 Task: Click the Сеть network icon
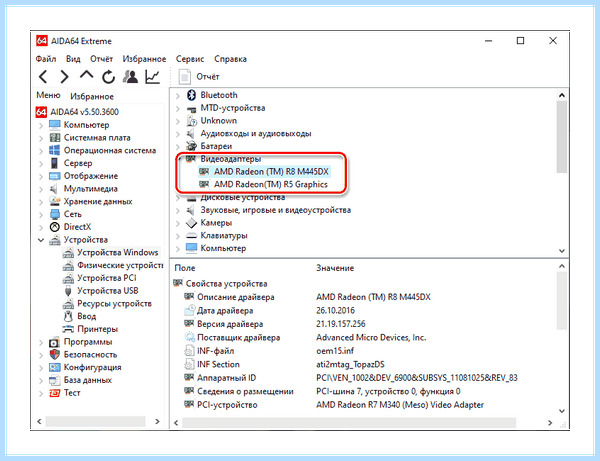click(55, 214)
